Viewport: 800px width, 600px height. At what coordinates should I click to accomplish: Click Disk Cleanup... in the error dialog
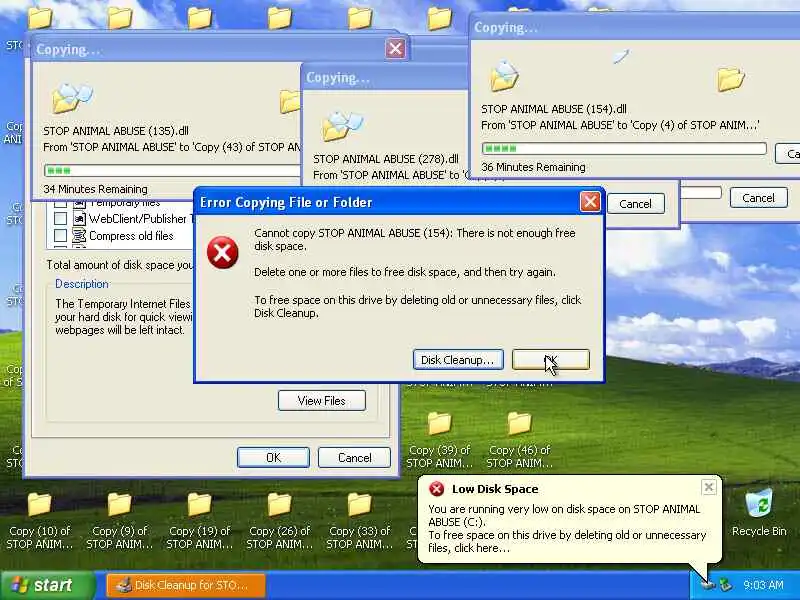point(458,360)
